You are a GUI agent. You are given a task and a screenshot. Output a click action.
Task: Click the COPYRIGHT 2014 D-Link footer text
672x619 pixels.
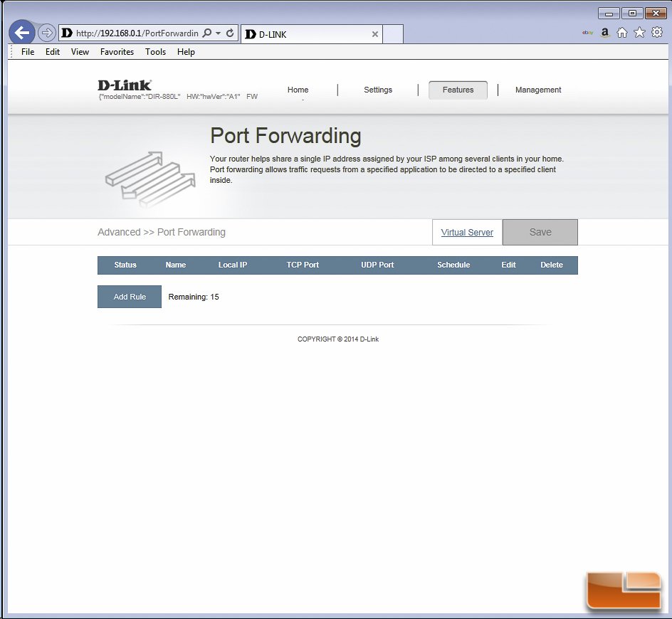338,339
